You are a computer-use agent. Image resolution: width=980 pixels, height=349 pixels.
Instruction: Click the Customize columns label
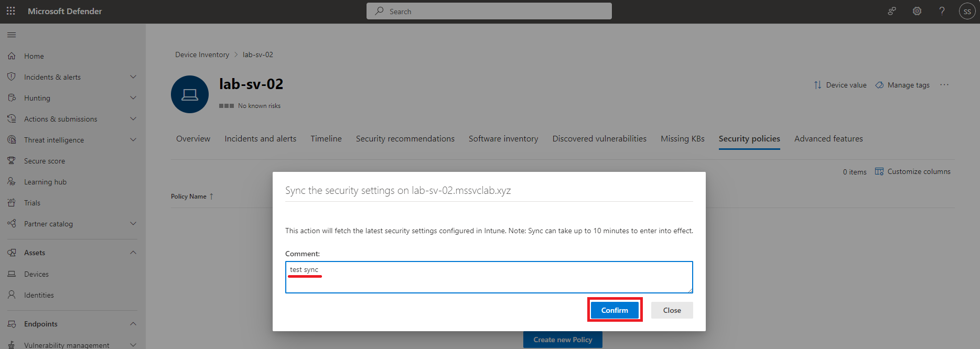(x=919, y=171)
